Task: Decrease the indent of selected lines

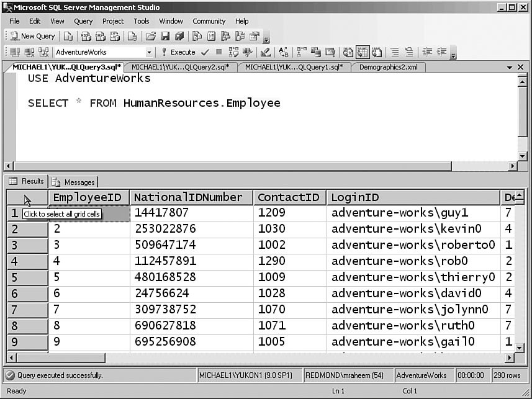Action: tap(427, 52)
